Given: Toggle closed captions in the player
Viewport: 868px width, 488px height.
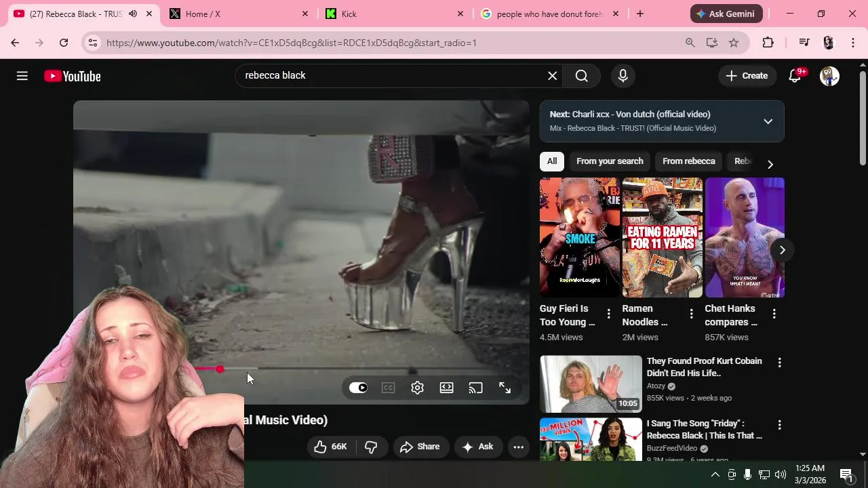Looking at the screenshot, I should [388, 388].
